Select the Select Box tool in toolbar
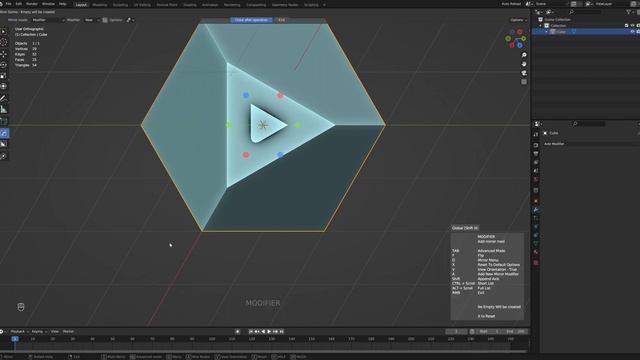Viewport: 640px width, 360px height. click(4, 31)
